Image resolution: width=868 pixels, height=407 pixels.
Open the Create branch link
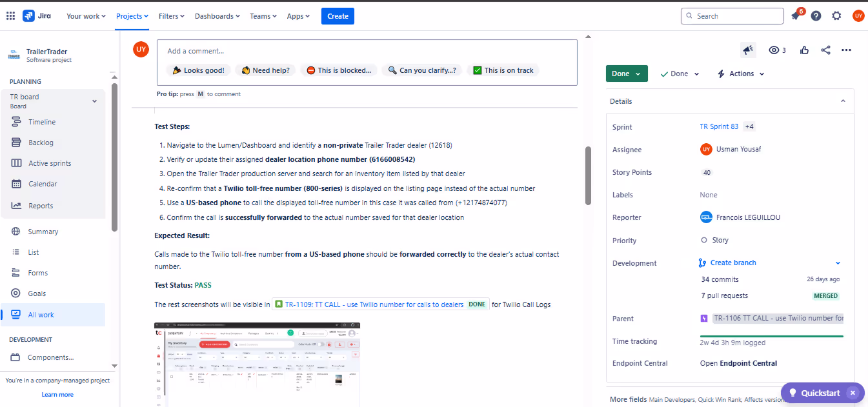733,263
